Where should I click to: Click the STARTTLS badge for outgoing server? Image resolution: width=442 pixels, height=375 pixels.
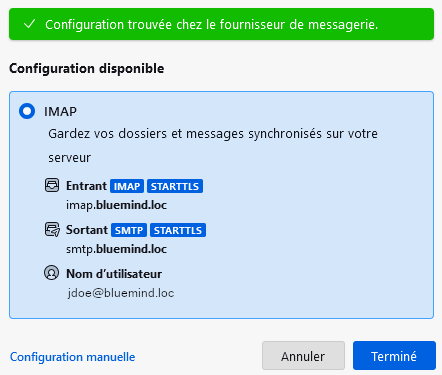pos(178,230)
